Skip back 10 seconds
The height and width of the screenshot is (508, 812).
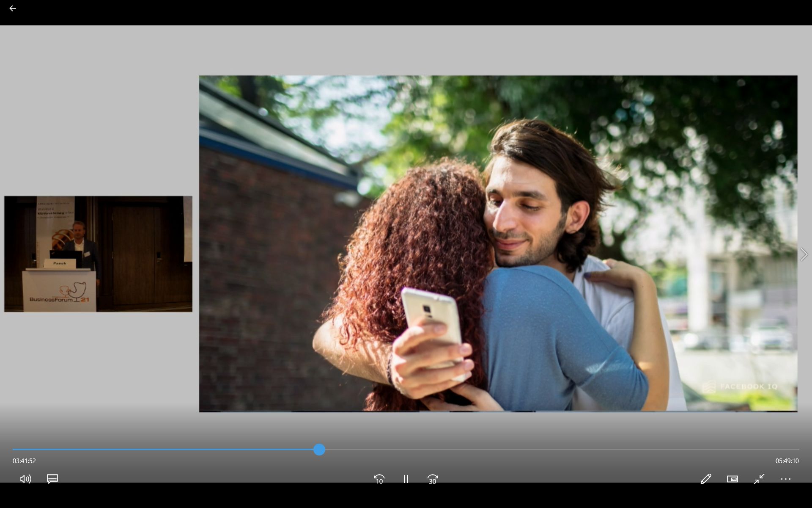pos(379,479)
